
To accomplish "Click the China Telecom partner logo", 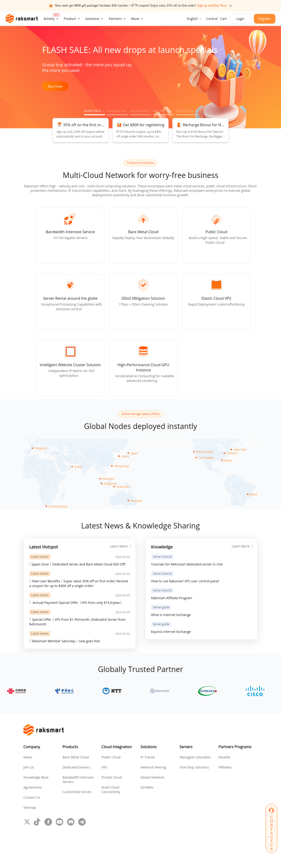I will 64,691.
